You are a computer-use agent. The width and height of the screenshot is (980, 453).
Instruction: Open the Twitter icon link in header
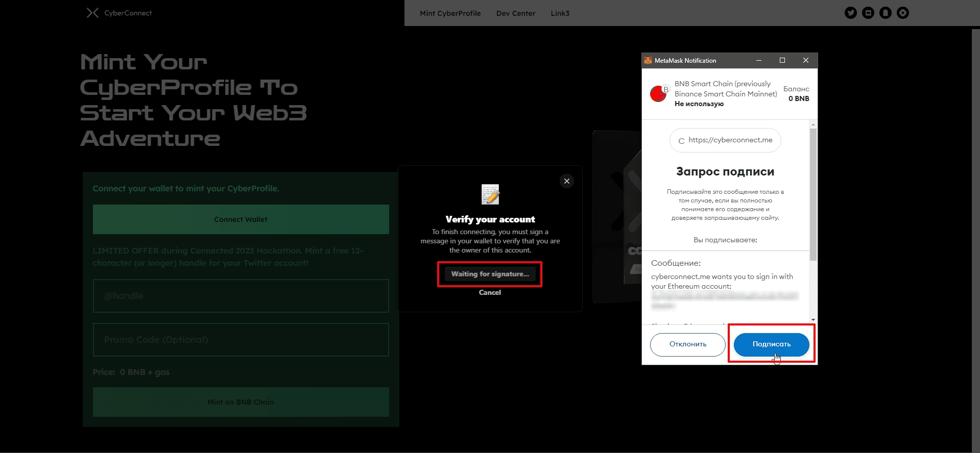[851, 13]
